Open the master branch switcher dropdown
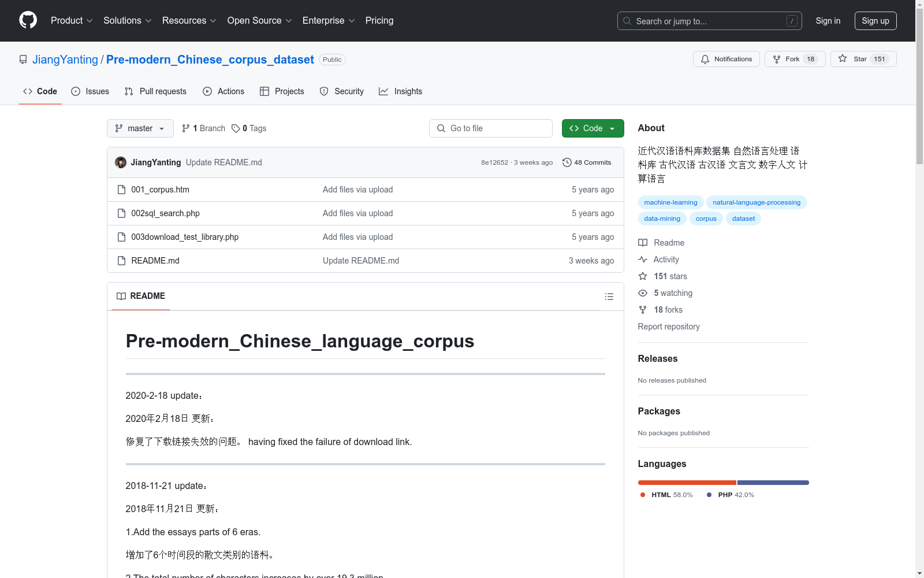Image resolution: width=924 pixels, height=578 pixels. [140, 128]
